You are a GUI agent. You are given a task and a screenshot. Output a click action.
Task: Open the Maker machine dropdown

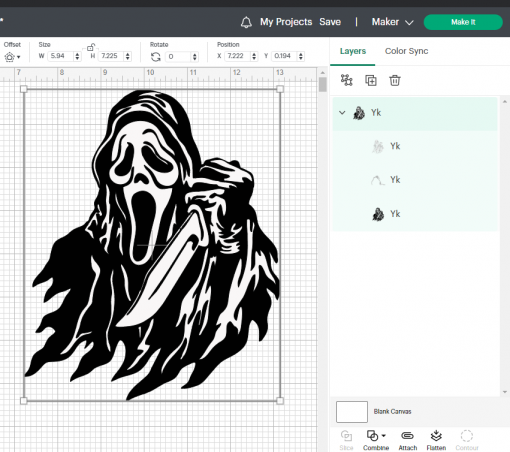click(392, 22)
